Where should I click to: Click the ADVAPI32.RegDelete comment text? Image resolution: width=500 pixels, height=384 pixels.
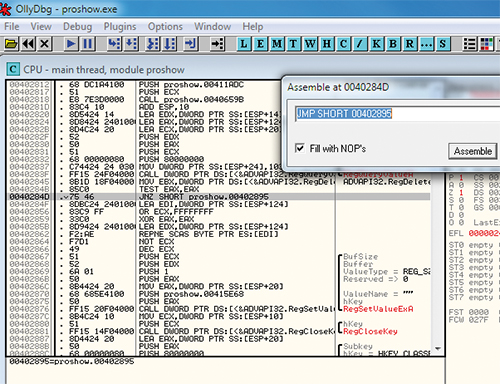387,182
